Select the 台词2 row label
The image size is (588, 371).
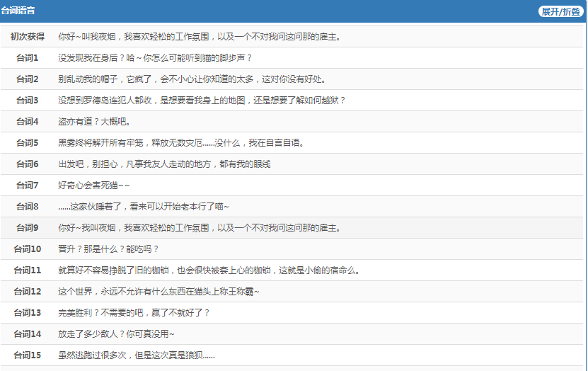[x=28, y=79]
